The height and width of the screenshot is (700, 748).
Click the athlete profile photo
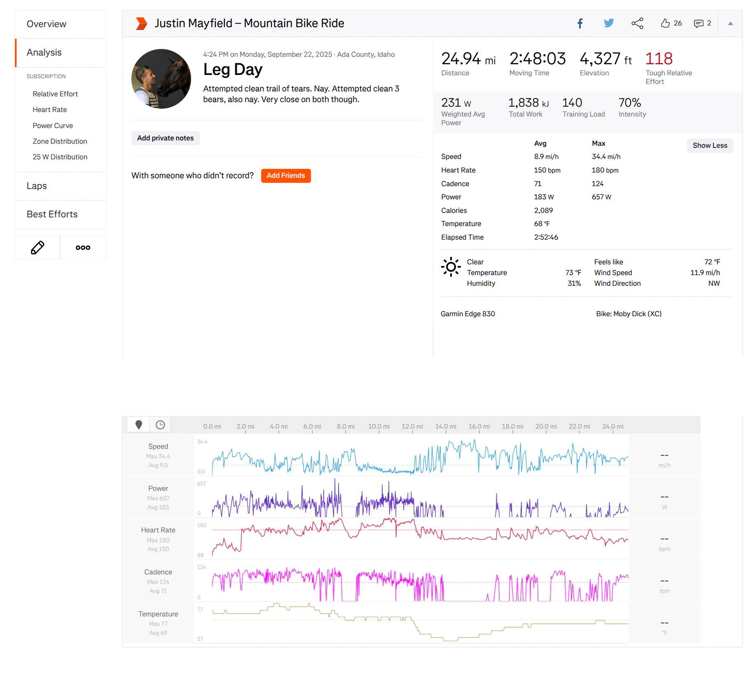point(161,79)
